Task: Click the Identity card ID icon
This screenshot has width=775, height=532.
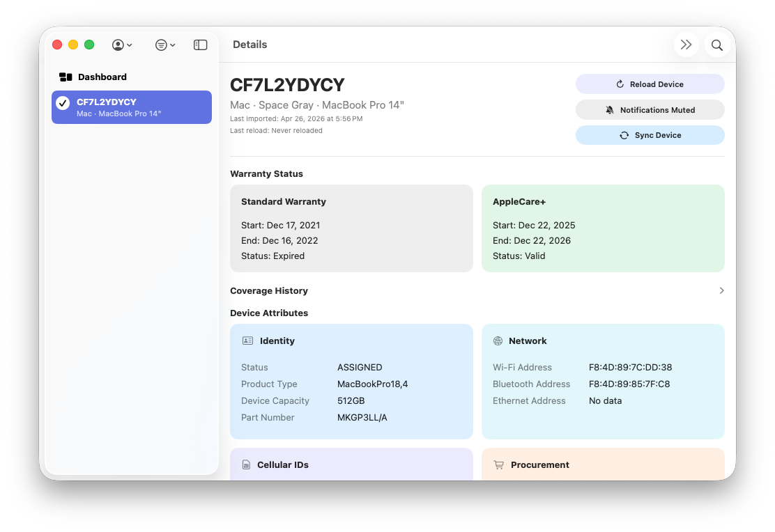Action: click(x=247, y=341)
